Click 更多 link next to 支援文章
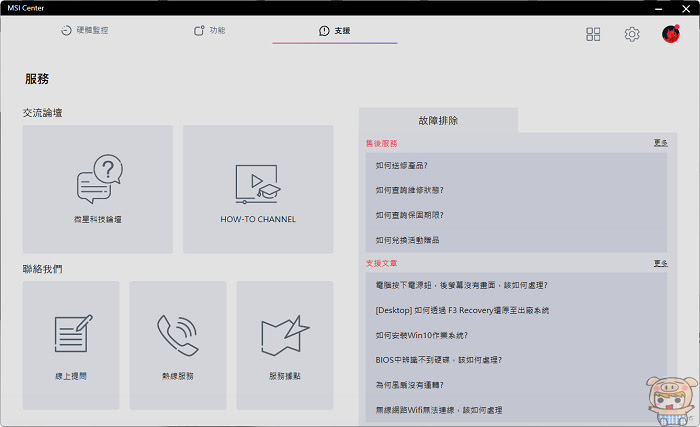This screenshot has height=427, width=700. [661, 263]
